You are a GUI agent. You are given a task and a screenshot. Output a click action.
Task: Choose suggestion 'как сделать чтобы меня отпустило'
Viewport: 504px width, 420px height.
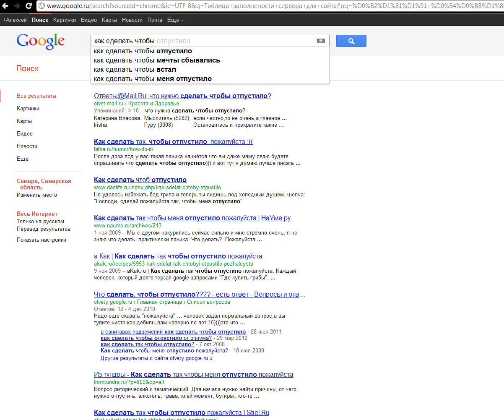point(210,79)
